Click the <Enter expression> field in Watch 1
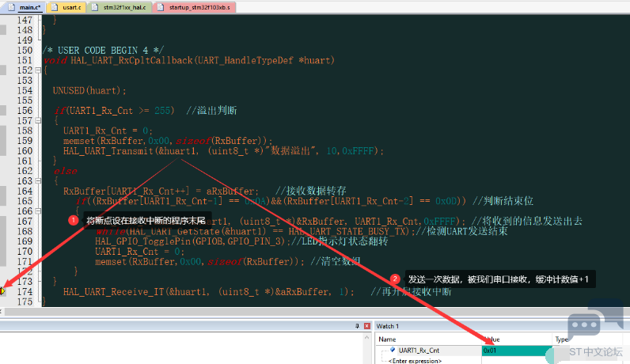630x364 pixels. coord(415,361)
